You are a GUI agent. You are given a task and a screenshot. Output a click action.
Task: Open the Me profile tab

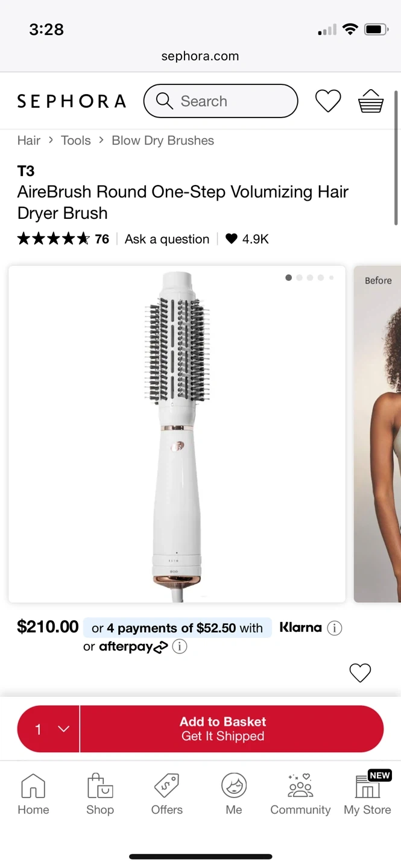pyautogui.click(x=234, y=794)
